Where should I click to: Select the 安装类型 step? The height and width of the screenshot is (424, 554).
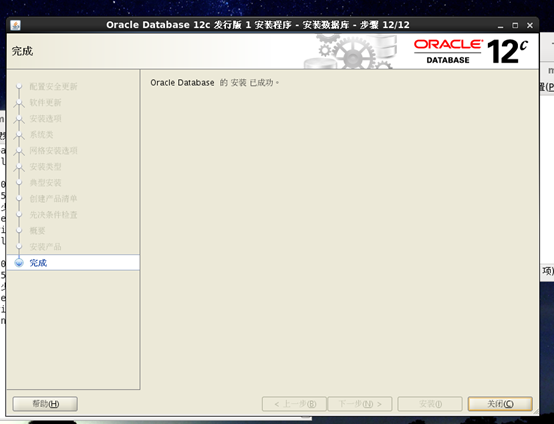click(46, 166)
